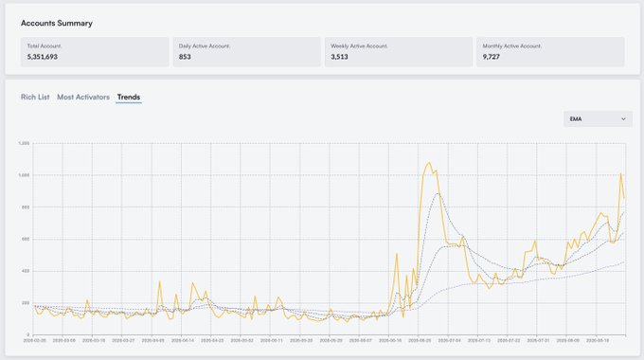The width and height of the screenshot is (644, 360).
Task: Click the 200 y-axis label
Action: tap(26, 303)
